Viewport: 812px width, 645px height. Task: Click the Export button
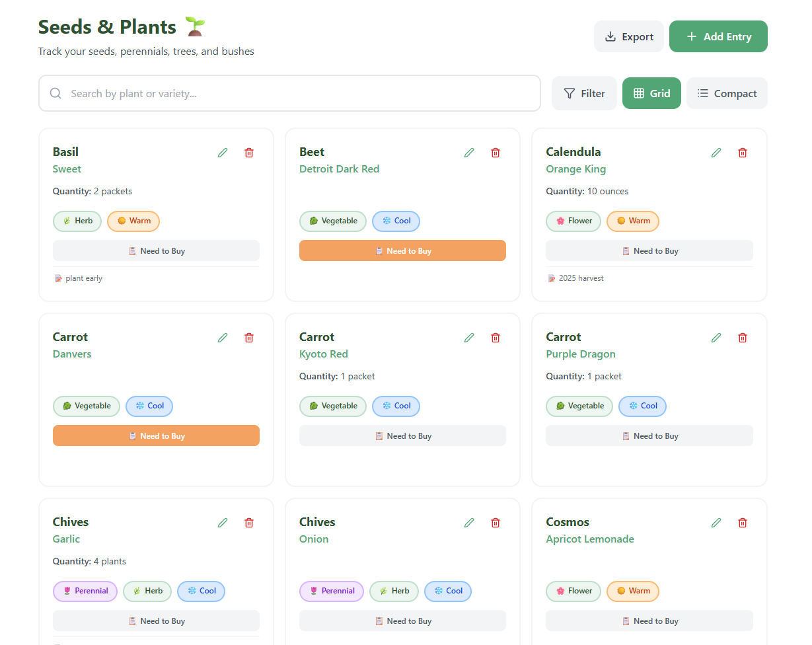click(x=629, y=36)
